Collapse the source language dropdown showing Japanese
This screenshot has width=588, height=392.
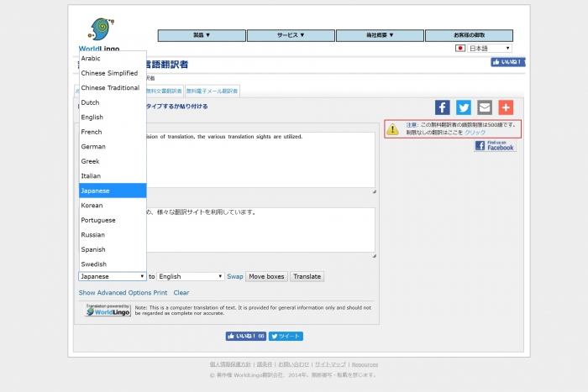click(113, 276)
